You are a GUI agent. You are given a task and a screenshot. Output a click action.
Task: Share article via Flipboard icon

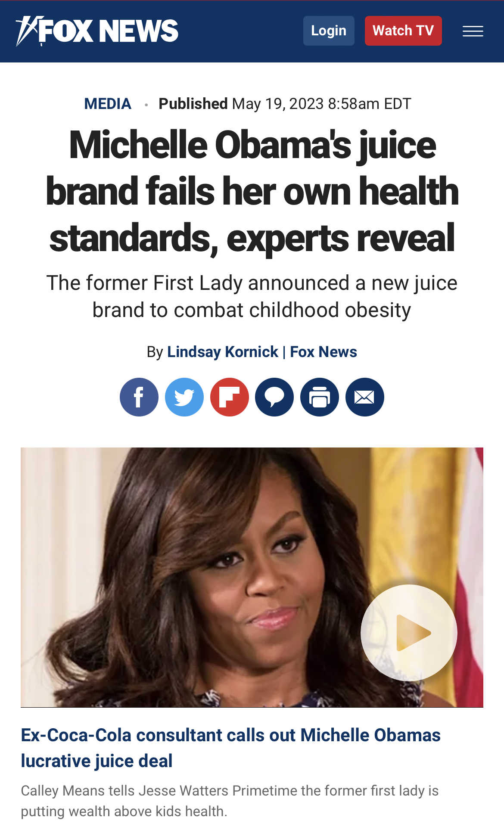229,397
